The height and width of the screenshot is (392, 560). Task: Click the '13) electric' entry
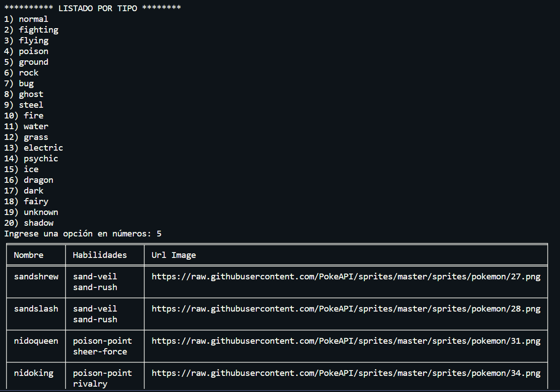coord(34,148)
